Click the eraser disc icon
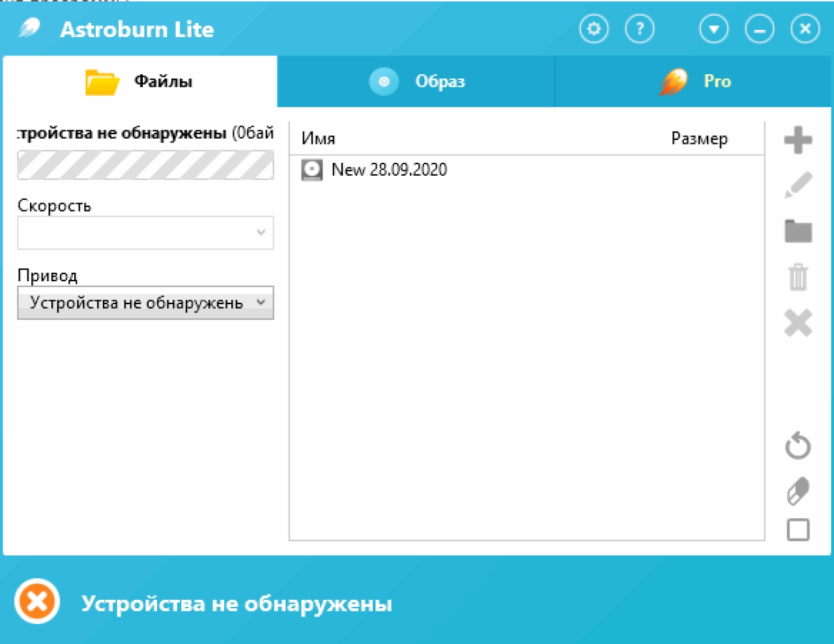 (x=798, y=491)
